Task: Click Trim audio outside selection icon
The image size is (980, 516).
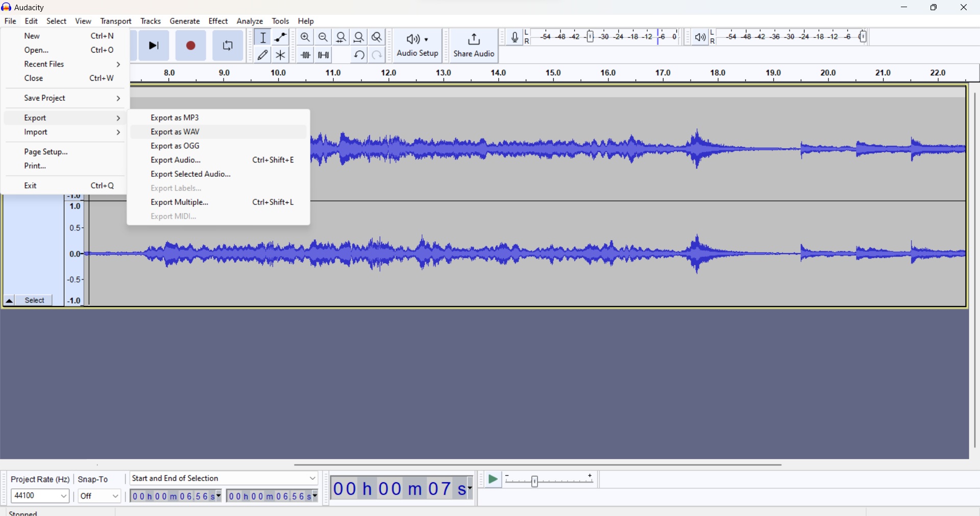Action: (x=305, y=55)
